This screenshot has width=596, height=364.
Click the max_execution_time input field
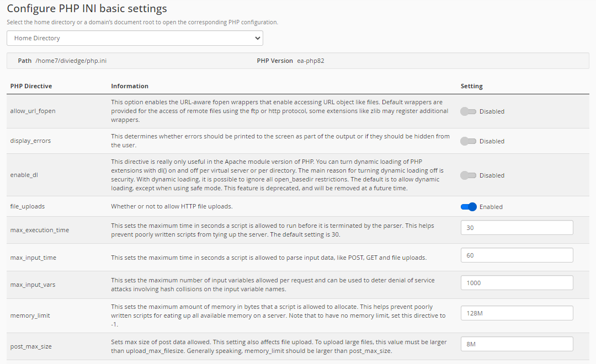point(517,228)
